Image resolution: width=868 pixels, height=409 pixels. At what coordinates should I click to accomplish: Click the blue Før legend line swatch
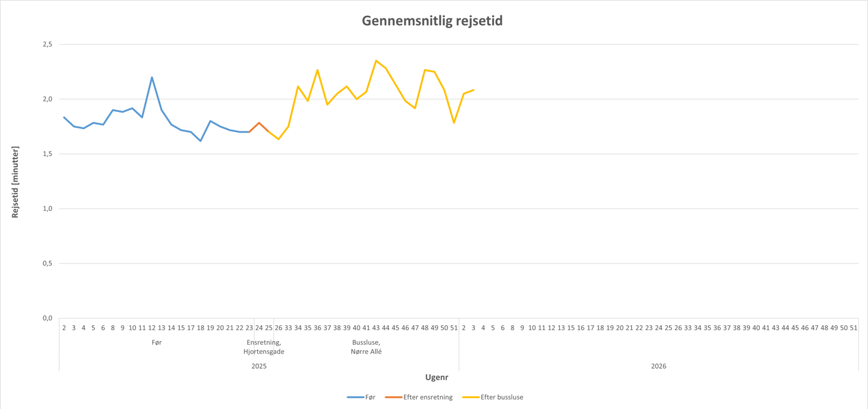click(x=355, y=397)
